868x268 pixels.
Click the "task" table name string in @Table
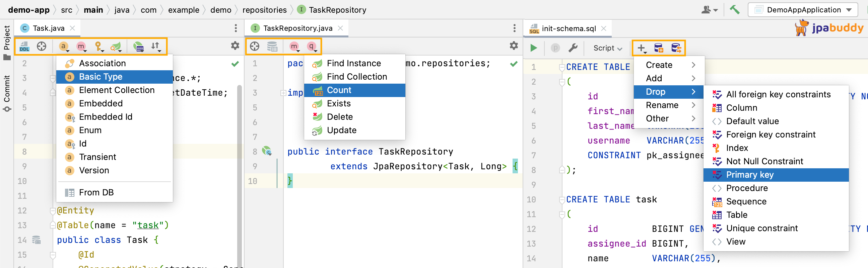(x=148, y=225)
